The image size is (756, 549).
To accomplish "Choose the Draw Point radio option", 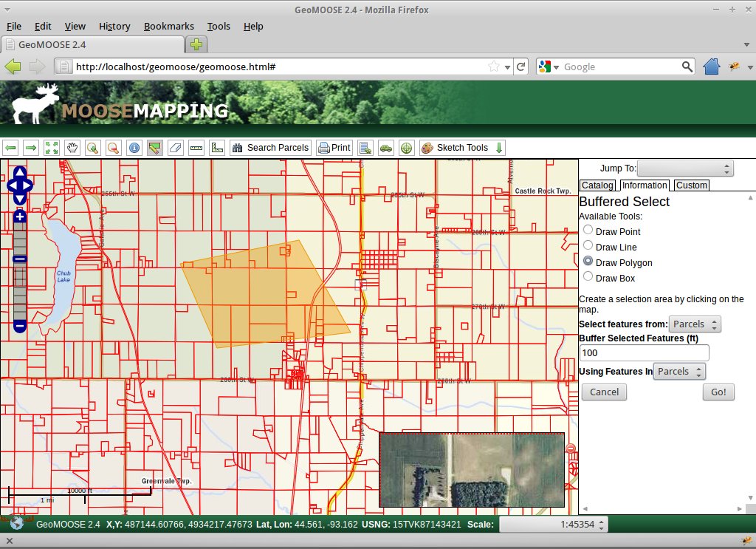I will click(588, 231).
